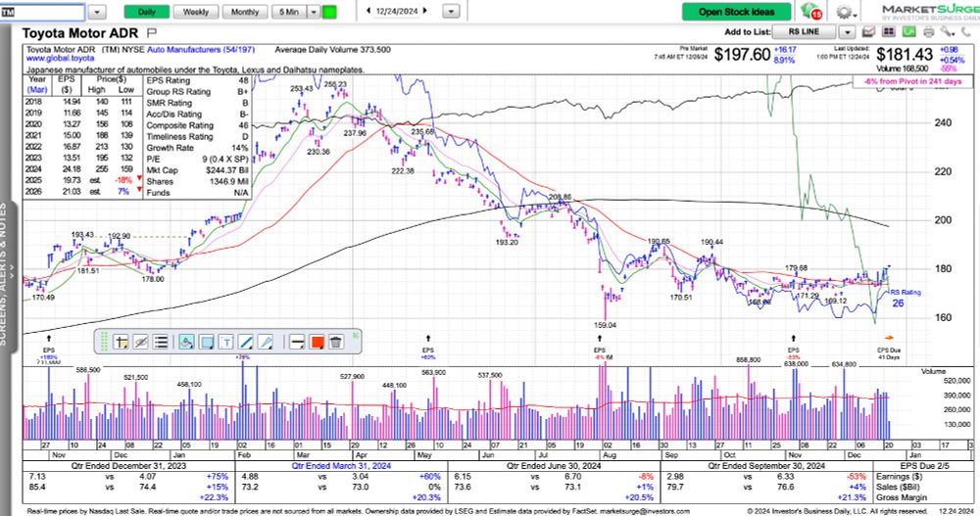
Task: Open the wrench tools menu
Action: pyautogui.click(x=948, y=32)
